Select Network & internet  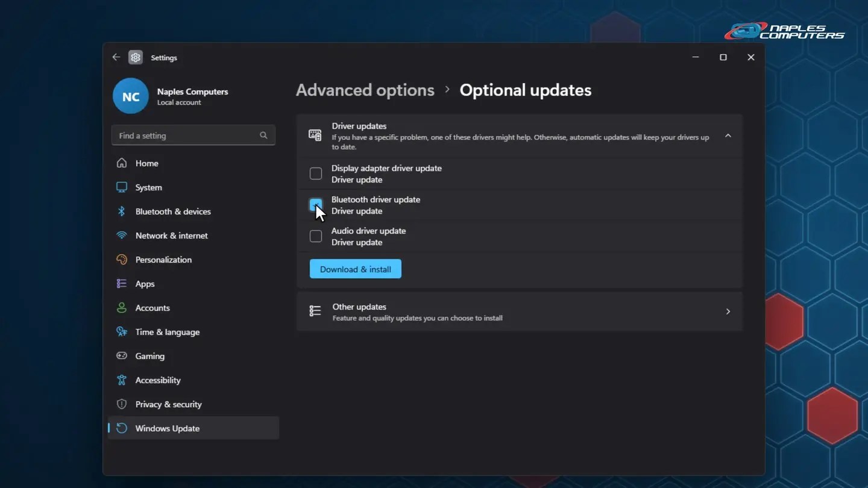tap(193, 236)
